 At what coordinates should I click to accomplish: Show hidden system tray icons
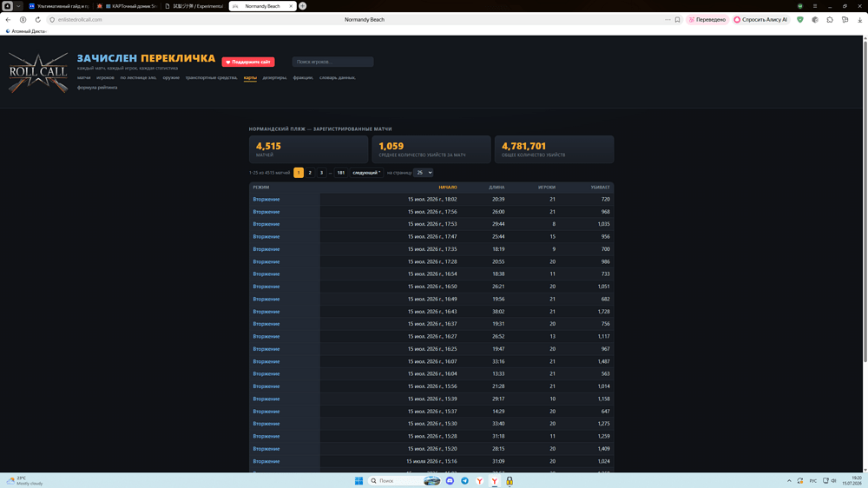(x=789, y=481)
